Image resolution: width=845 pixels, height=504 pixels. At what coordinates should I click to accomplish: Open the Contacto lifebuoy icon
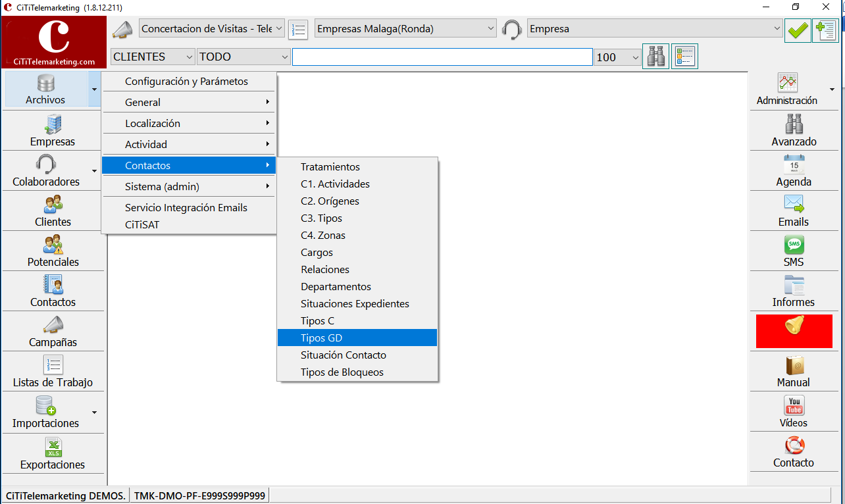[x=794, y=445]
